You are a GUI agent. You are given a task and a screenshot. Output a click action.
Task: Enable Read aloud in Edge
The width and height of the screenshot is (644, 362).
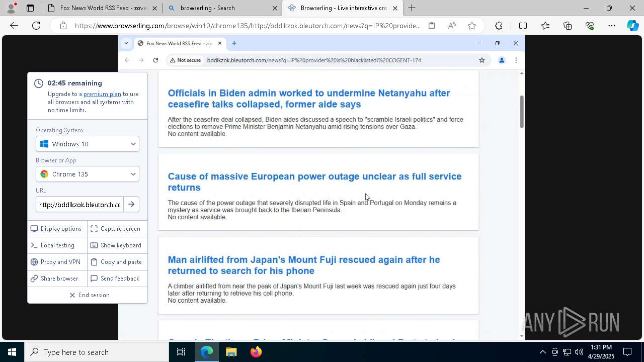click(x=452, y=26)
